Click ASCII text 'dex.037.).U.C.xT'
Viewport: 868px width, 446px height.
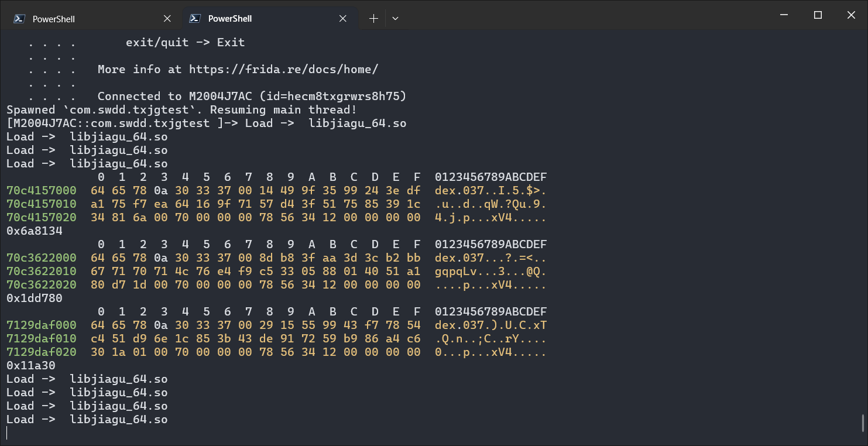[491, 325]
